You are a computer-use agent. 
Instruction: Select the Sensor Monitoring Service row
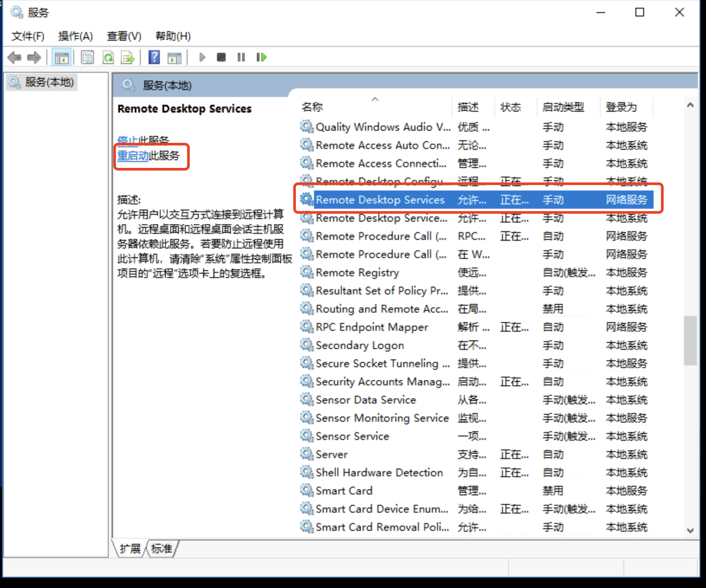click(x=476, y=418)
